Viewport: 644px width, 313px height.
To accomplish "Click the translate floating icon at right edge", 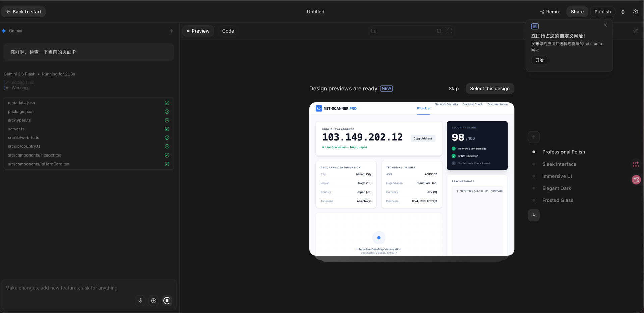I will [x=636, y=180].
